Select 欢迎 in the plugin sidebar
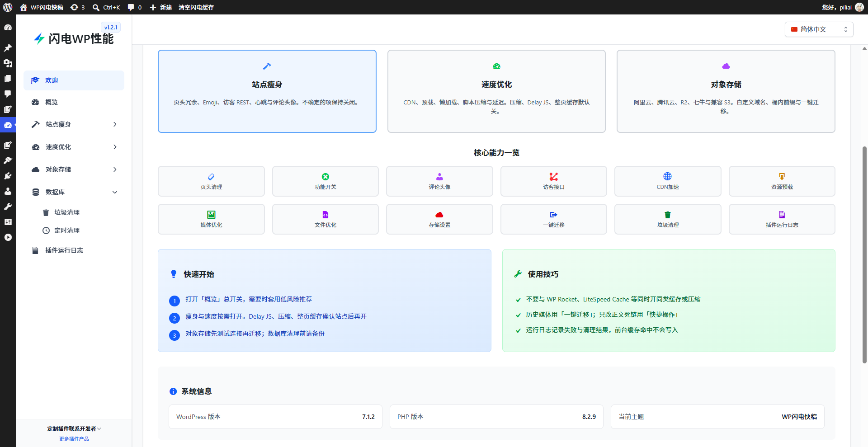868x447 pixels. pyautogui.click(x=74, y=80)
